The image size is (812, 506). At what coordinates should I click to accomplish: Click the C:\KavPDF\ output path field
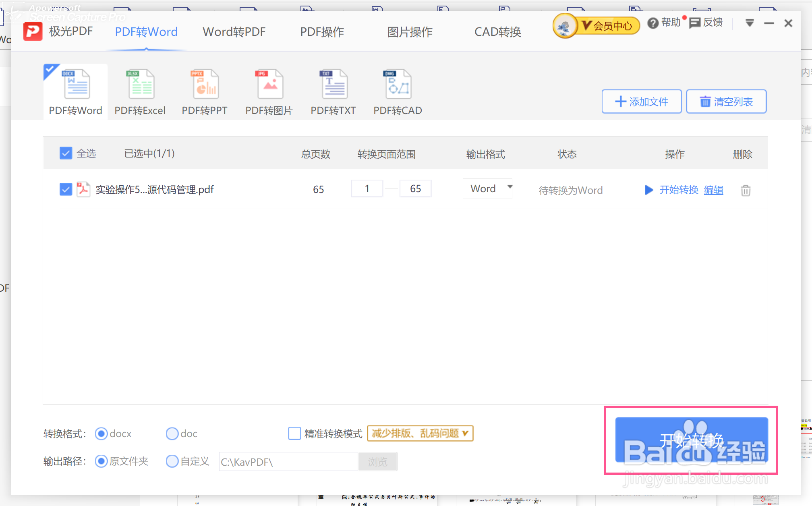(x=288, y=462)
